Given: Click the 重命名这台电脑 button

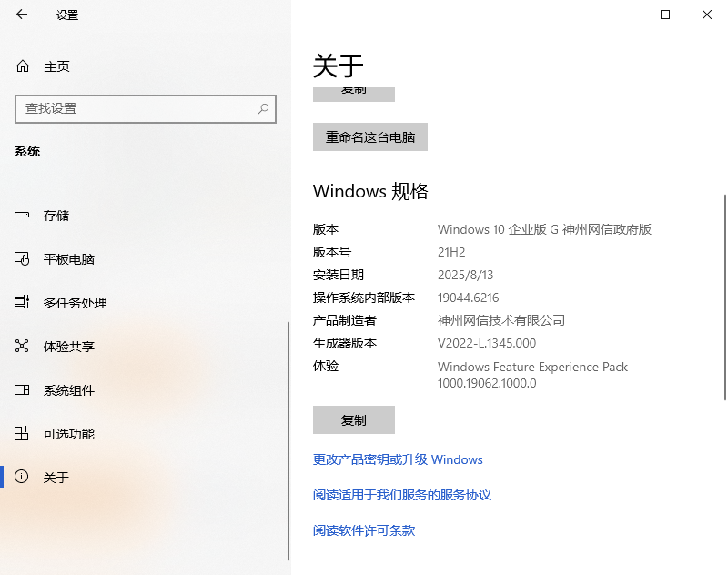Looking at the screenshot, I should click(370, 136).
